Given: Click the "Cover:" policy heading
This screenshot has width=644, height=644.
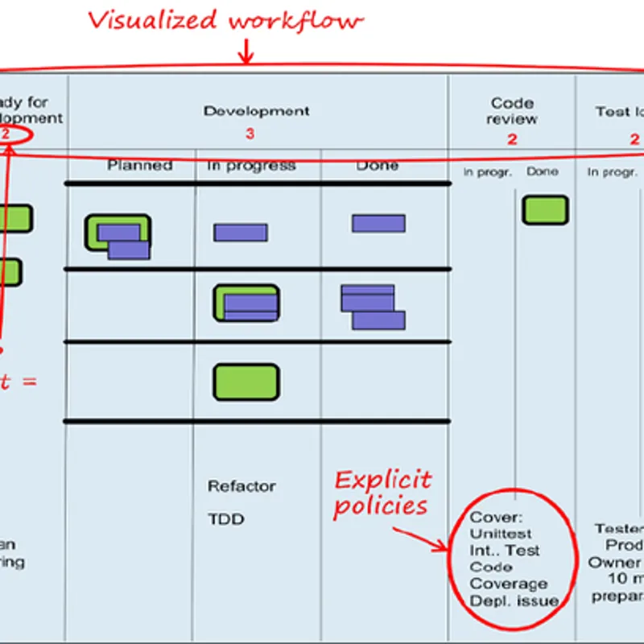Looking at the screenshot, I should coord(496,517).
